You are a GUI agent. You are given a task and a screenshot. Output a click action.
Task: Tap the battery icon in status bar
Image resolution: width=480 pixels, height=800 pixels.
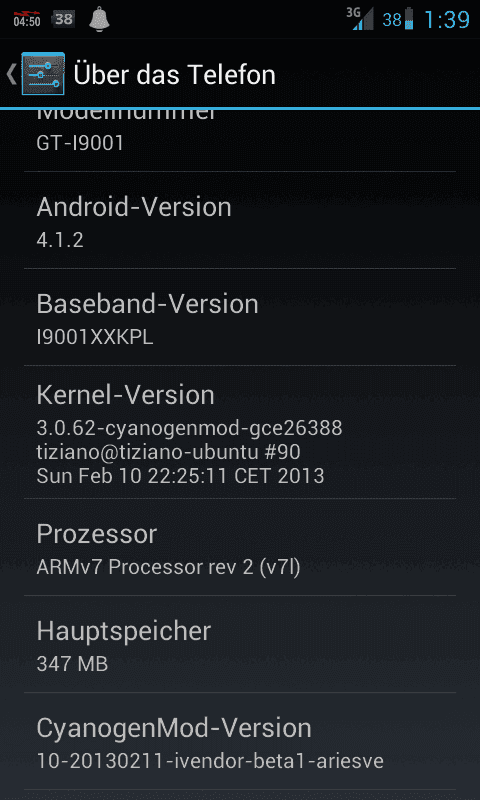[x=409, y=19]
